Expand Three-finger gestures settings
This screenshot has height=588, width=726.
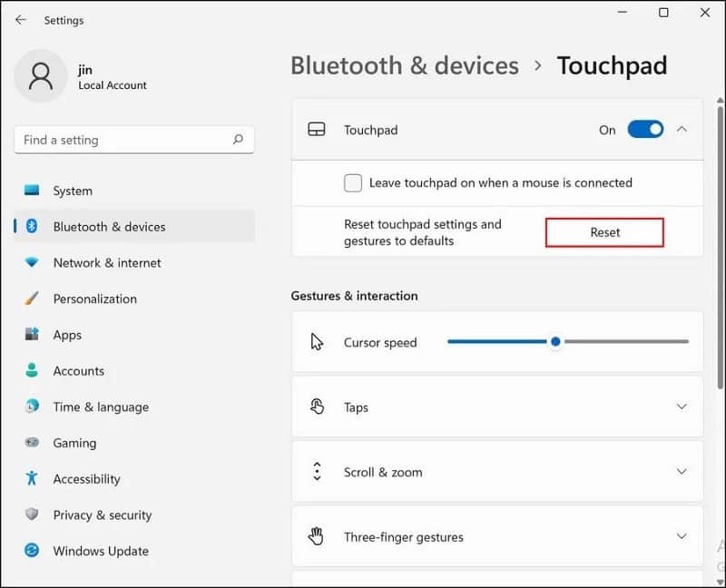[682, 537]
